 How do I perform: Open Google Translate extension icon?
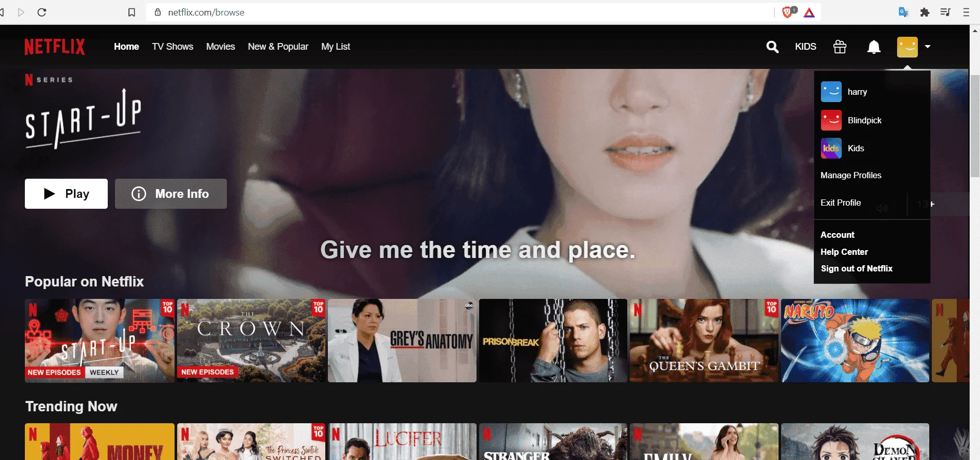903,12
